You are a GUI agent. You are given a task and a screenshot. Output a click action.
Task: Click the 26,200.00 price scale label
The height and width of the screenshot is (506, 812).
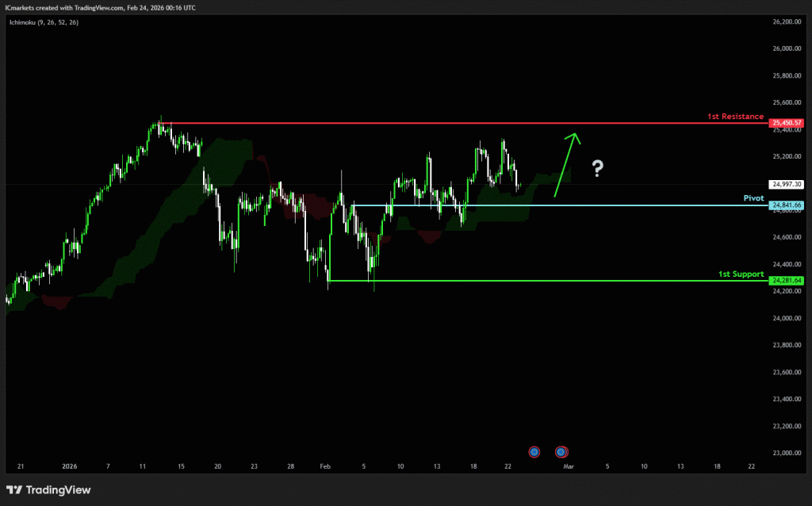787,22
